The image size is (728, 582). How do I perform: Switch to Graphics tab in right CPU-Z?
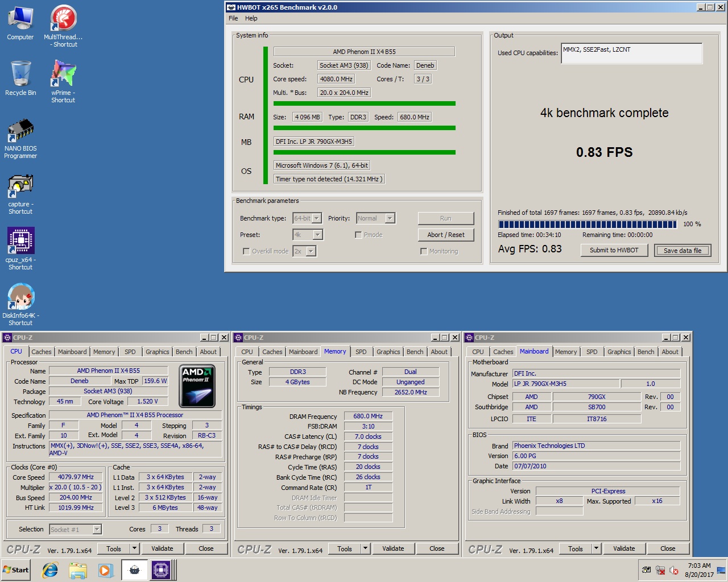(619, 352)
